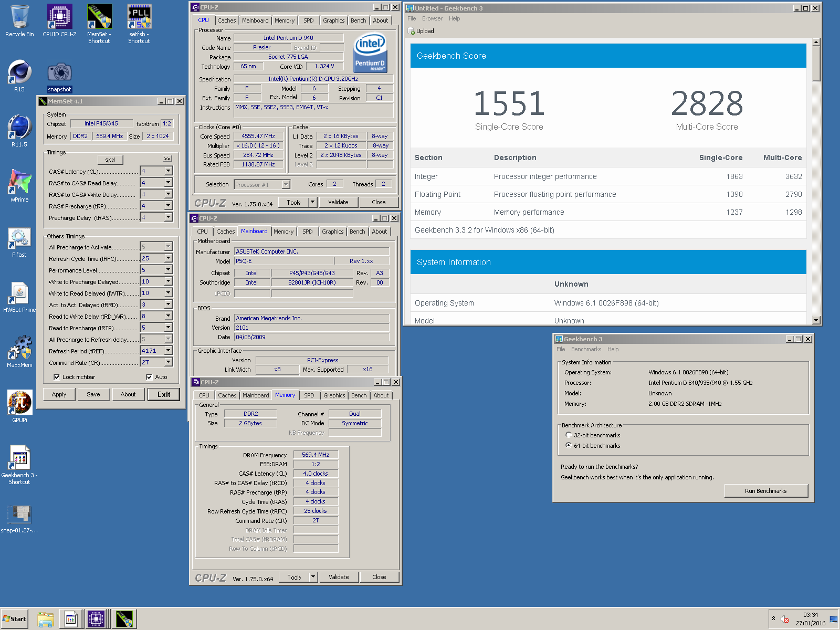Open the MemSet shortcut on desktop
The width and height of the screenshot is (840, 630).
coord(99,24)
